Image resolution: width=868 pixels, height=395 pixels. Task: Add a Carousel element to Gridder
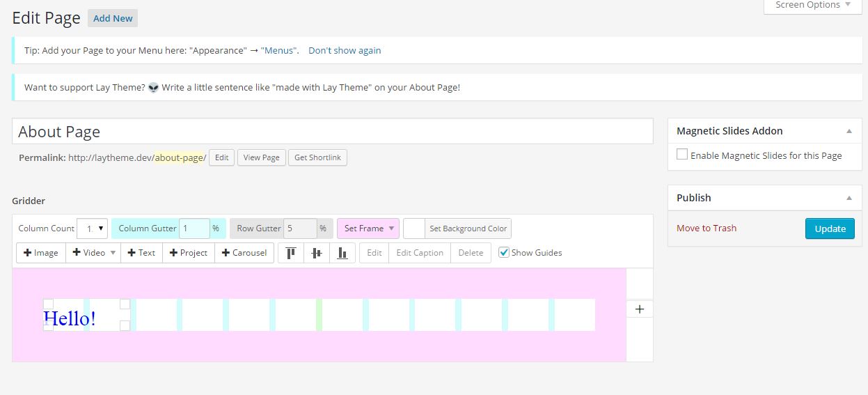(244, 253)
